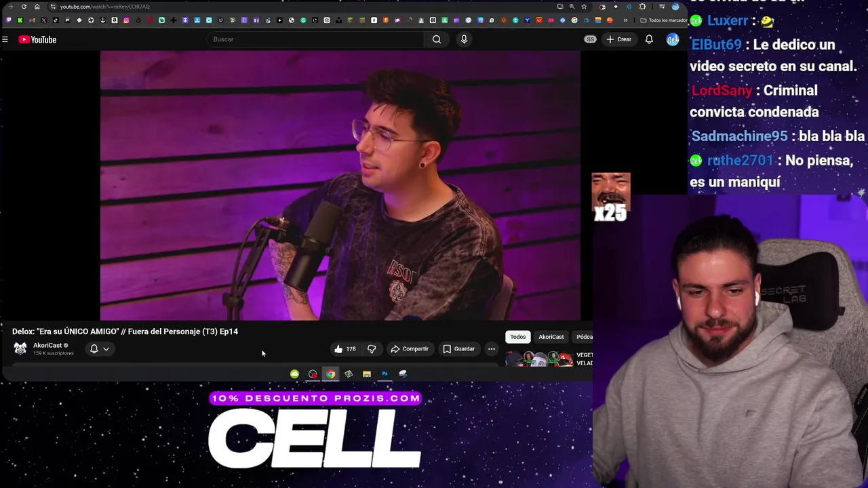Open Twitch bookmark in bookmarks bar
Image resolution: width=868 pixels, height=488 pixels.
[x=8, y=20]
